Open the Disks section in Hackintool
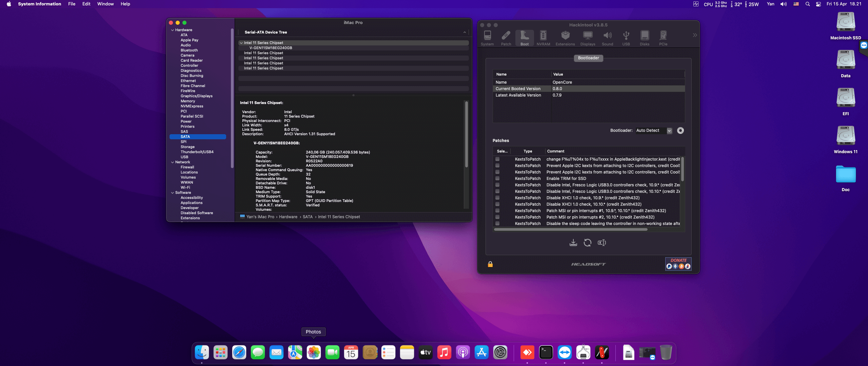868x366 pixels. click(645, 38)
